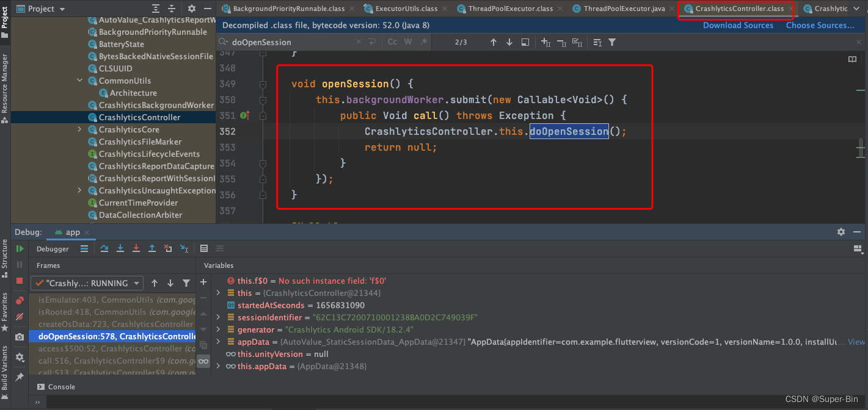
Task: Drop the current frame
Action: click(x=168, y=248)
